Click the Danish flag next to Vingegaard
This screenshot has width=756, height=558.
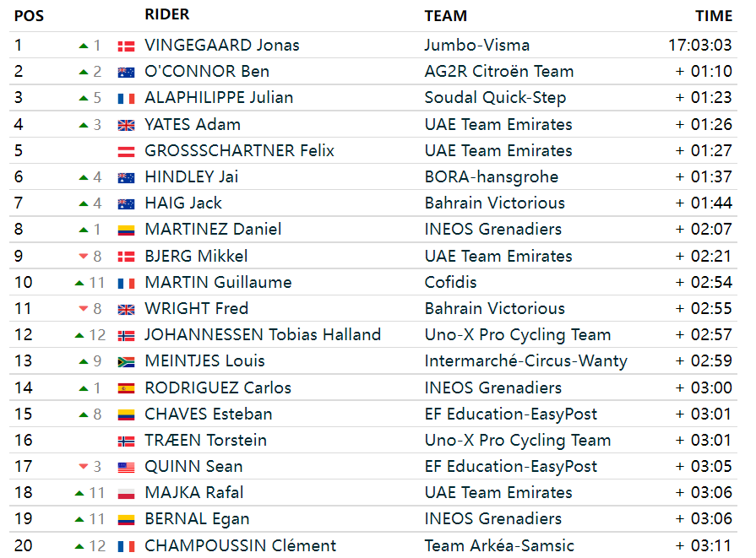pos(126,46)
